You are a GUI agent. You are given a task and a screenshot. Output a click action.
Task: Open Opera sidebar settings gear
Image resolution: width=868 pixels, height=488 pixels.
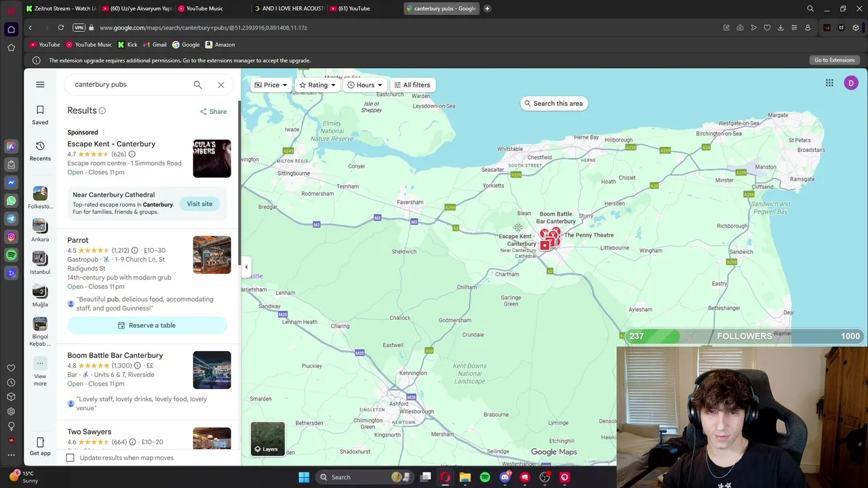[12, 411]
